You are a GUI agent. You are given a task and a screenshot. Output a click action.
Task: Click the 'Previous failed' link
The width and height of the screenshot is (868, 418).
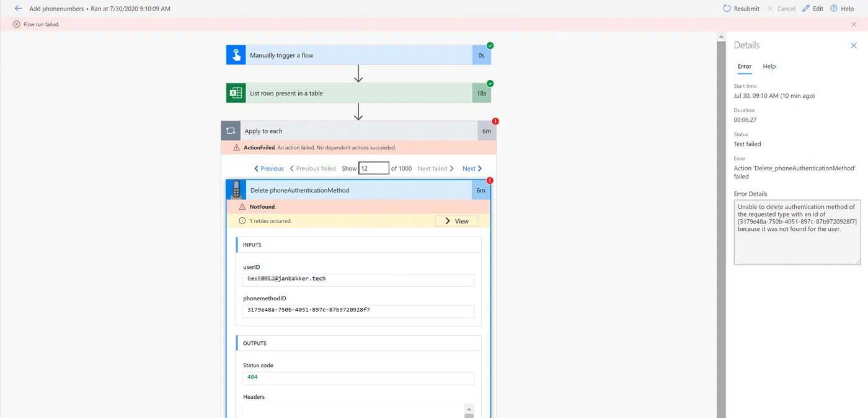point(312,168)
